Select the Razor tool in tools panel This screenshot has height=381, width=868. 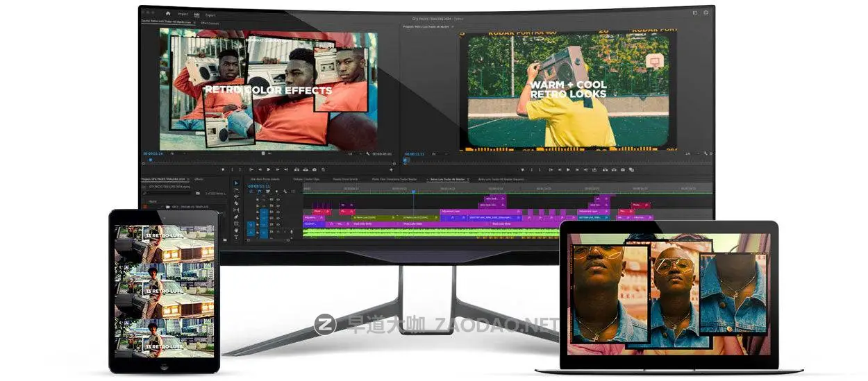pyautogui.click(x=236, y=204)
